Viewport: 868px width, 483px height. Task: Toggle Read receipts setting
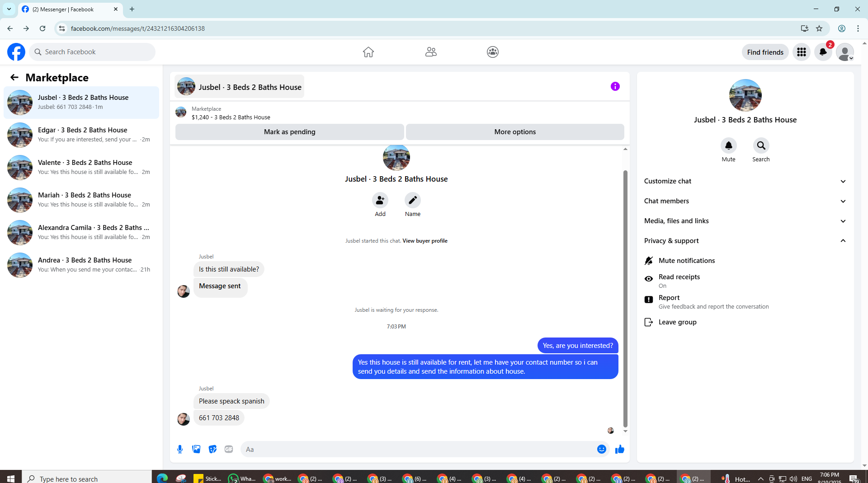745,281
